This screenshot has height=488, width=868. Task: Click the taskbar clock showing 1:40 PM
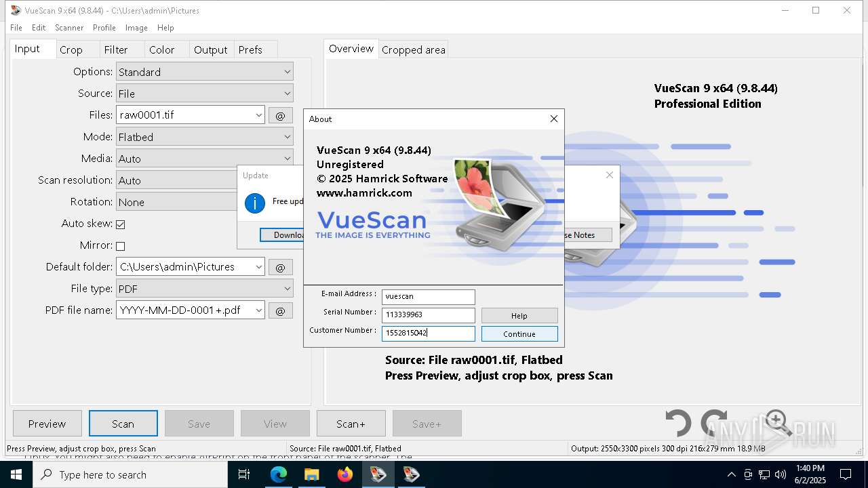pyautogui.click(x=810, y=474)
